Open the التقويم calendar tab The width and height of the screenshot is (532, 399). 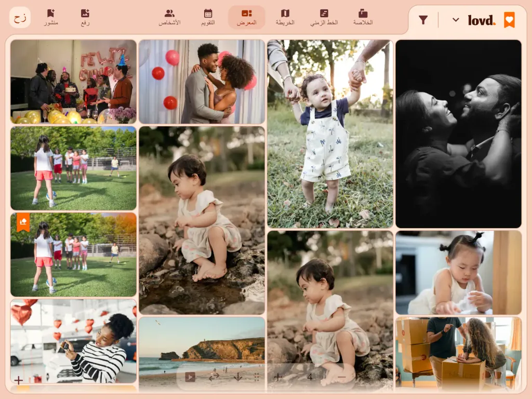208,17
